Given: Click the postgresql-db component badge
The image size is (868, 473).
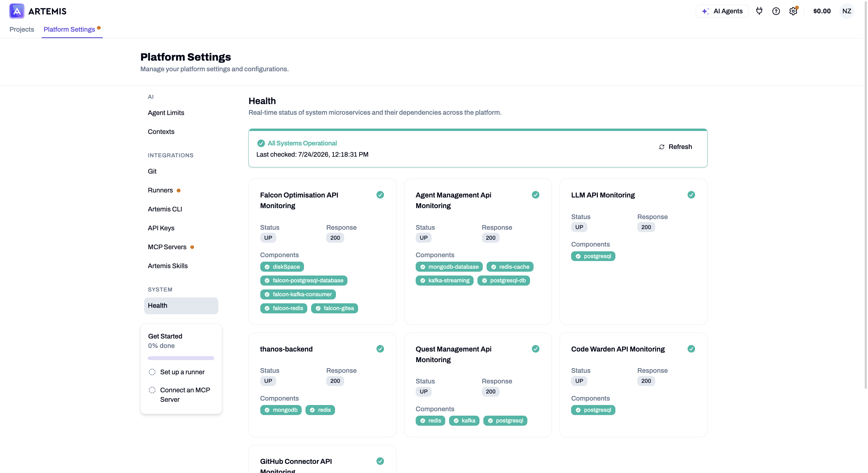Looking at the screenshot, I should (504, 281).
